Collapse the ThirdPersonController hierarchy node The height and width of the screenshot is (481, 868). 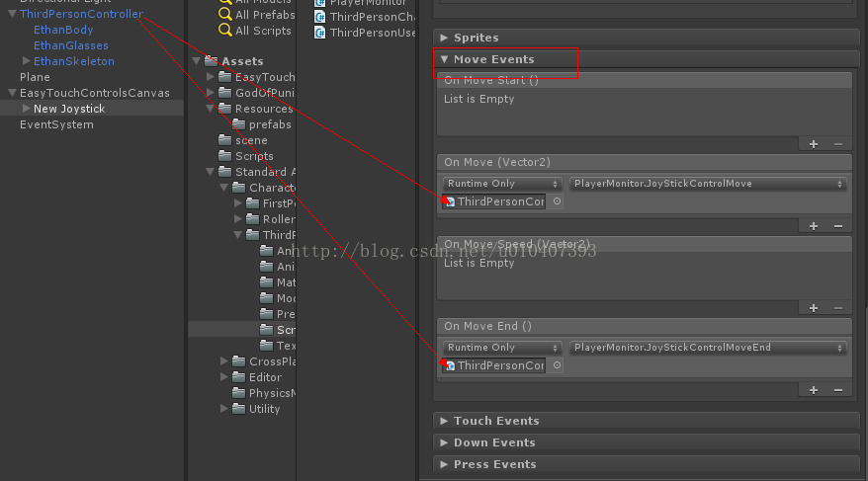[x=12, y=14]
